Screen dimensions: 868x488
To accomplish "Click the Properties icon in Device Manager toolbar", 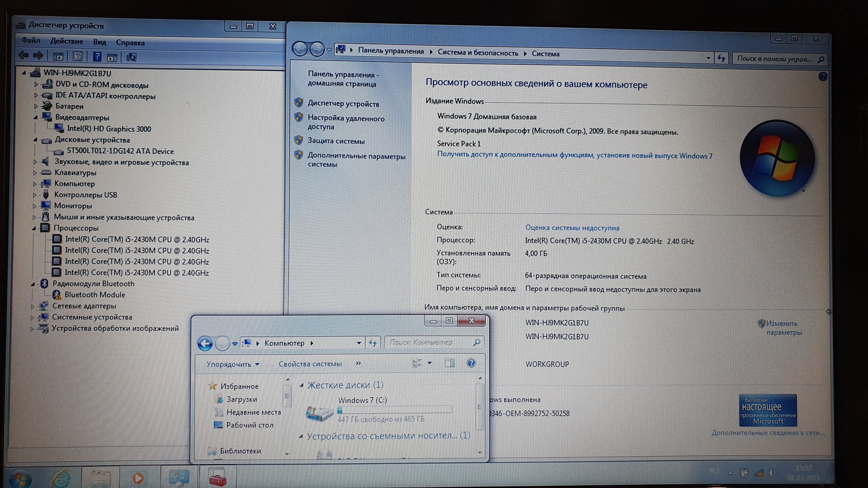I will (77, 56).
